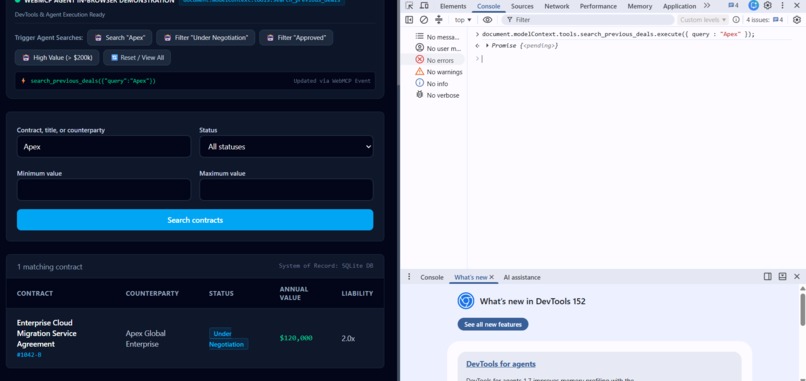Click the CONTRACT column header
The image size is (806, 381).
(x=35, y=294)
